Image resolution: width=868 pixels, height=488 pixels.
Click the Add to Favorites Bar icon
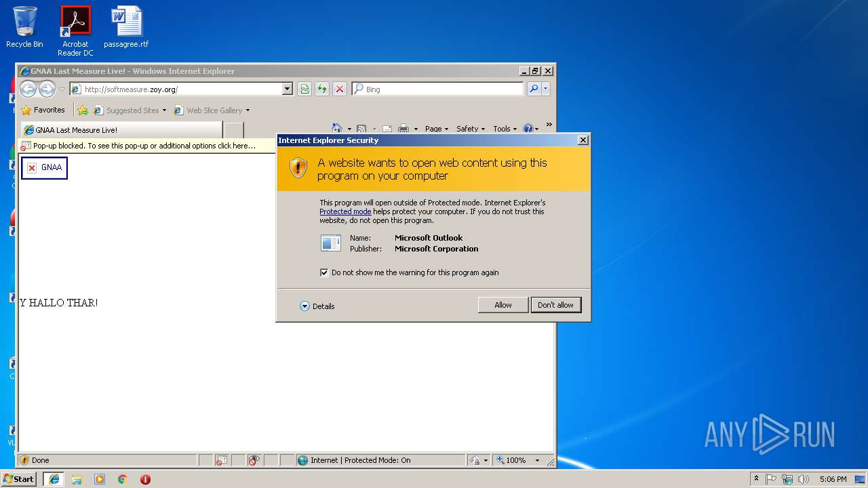(83, 110)
